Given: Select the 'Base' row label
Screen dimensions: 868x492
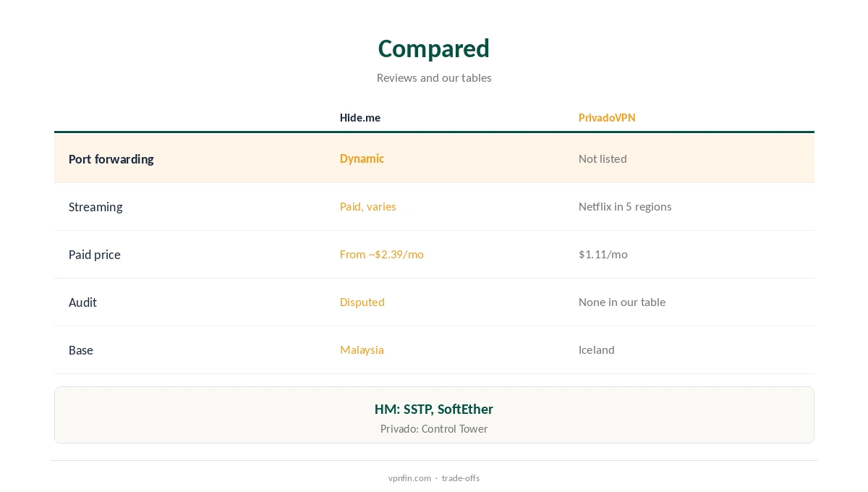Looking at the screenshot, I should (81, 350).
